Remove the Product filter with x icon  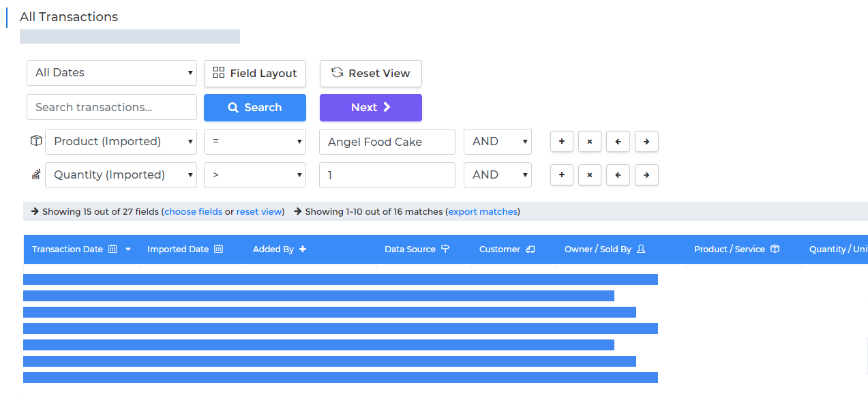(589, 142)
